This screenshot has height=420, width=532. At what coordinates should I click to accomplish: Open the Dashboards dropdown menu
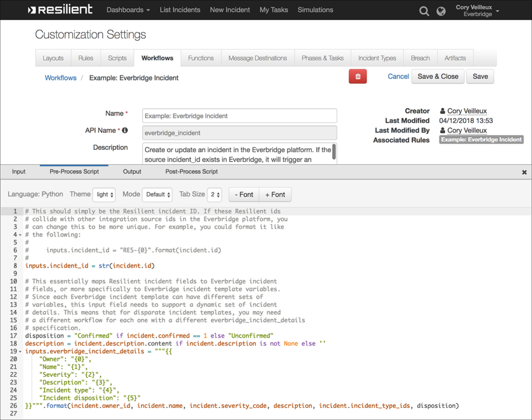point(128,10)
